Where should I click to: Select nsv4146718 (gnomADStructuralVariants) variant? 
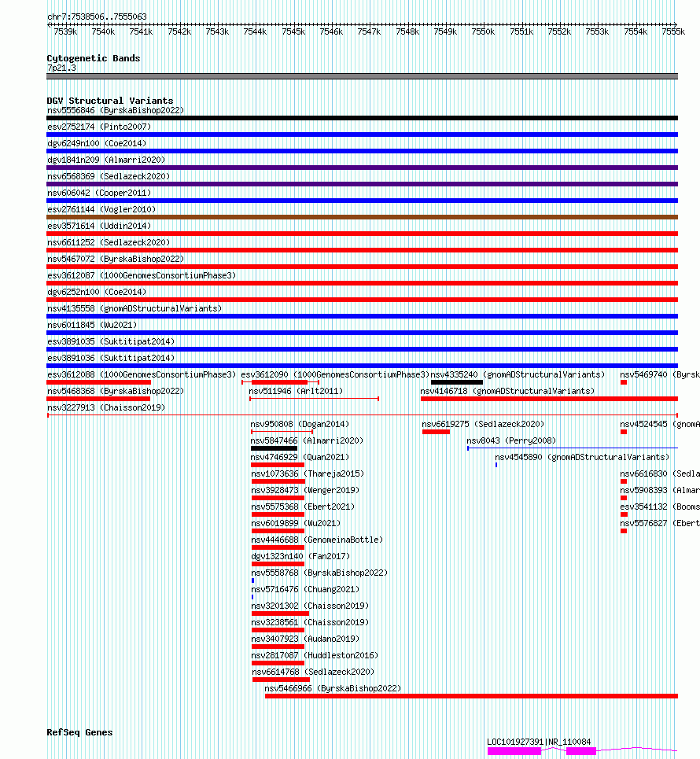pyautogui.click(x=549, y=399)
